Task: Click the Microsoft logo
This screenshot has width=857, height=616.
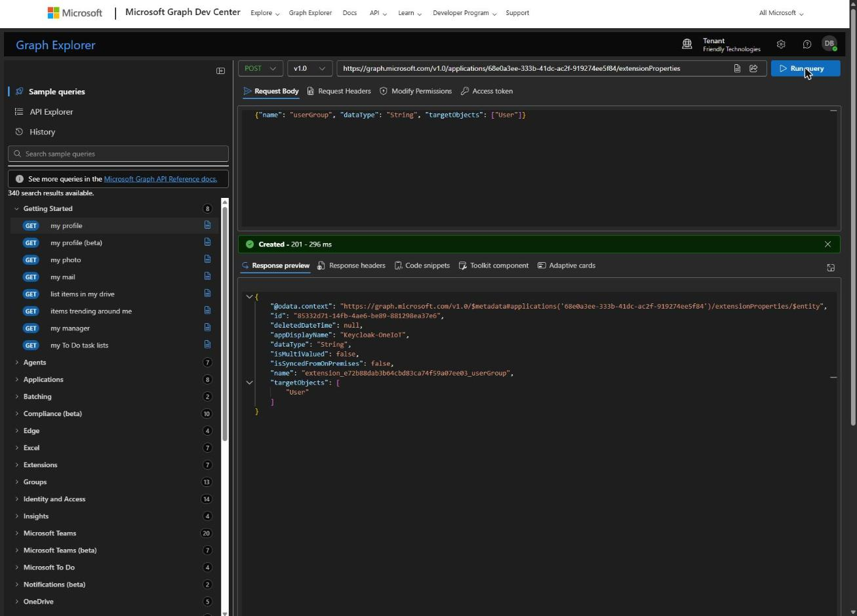Action: (75, 12)
